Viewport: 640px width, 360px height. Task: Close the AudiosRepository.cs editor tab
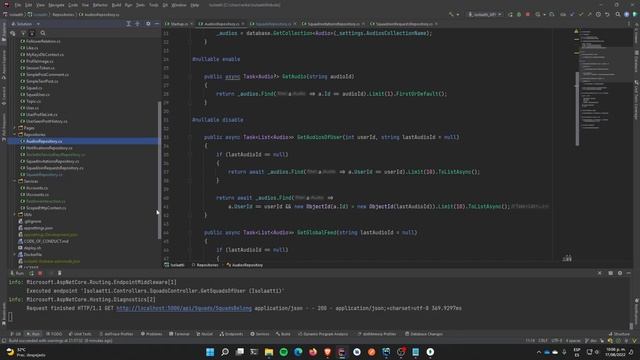(x=243, y=24)
